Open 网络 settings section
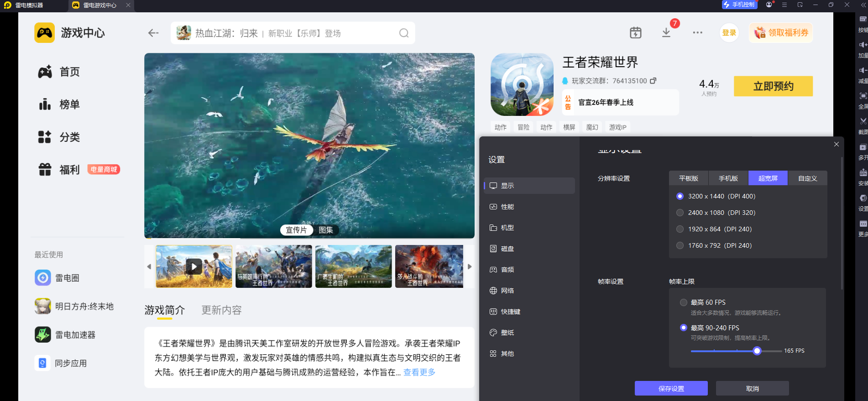Viewport: 868px width, 401px height. click(529, 291)
